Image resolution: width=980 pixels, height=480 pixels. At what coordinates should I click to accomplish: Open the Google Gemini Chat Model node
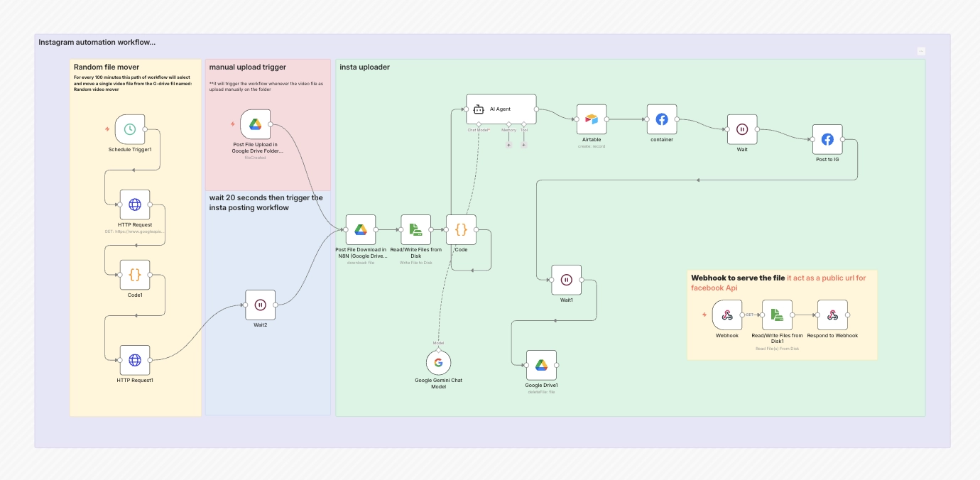point(438,362)
